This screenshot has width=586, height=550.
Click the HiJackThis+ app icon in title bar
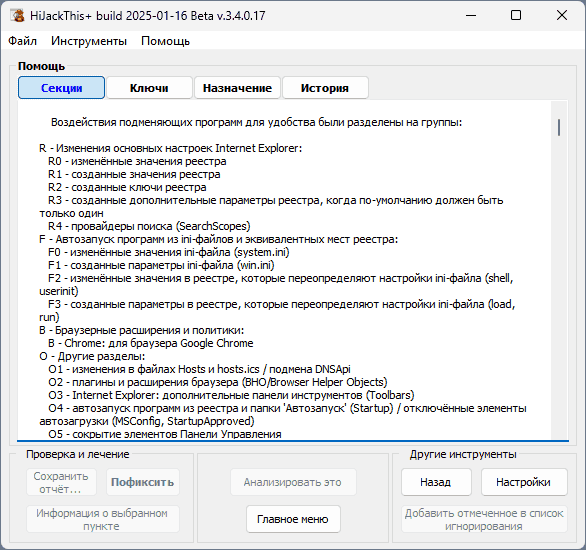(x=17, y=15)
